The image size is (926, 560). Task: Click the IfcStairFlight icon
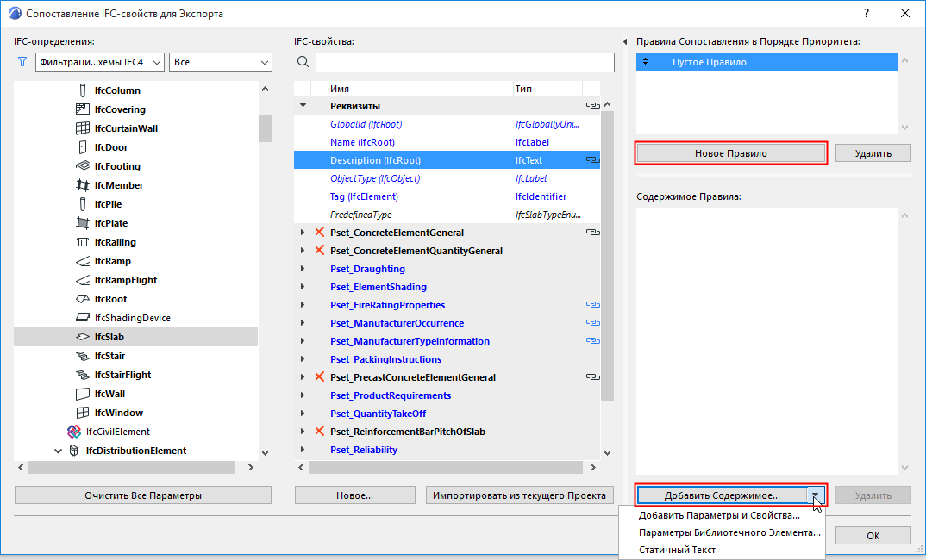(83, 375)
